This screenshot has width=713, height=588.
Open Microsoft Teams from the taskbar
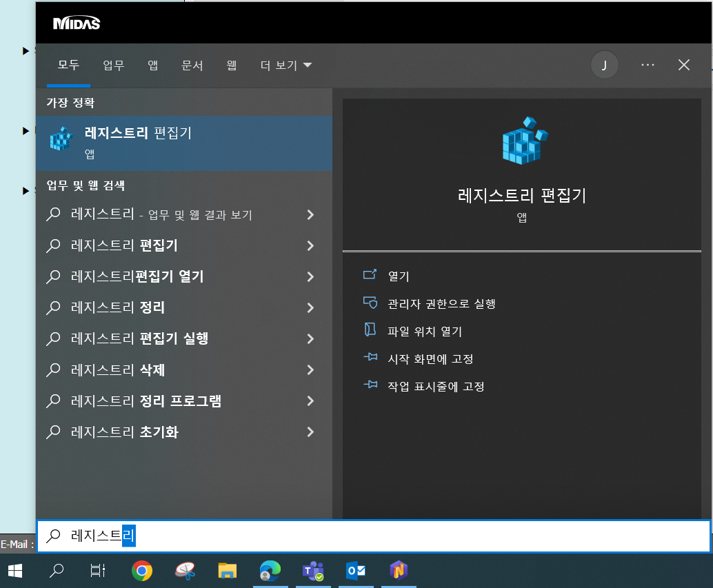(313, 571)
